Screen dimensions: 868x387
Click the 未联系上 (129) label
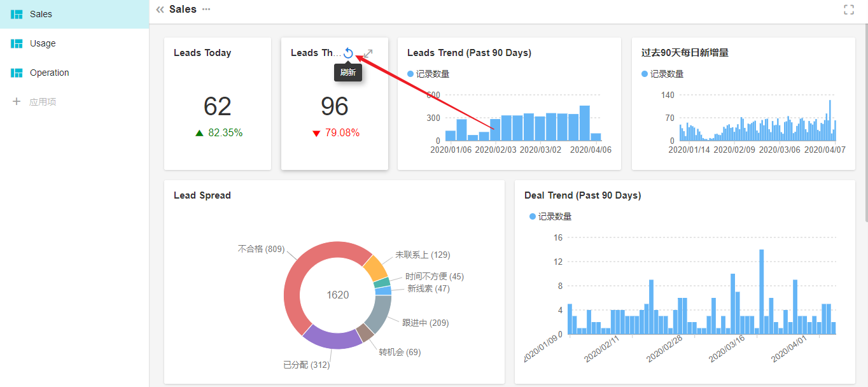click(423, 255)
